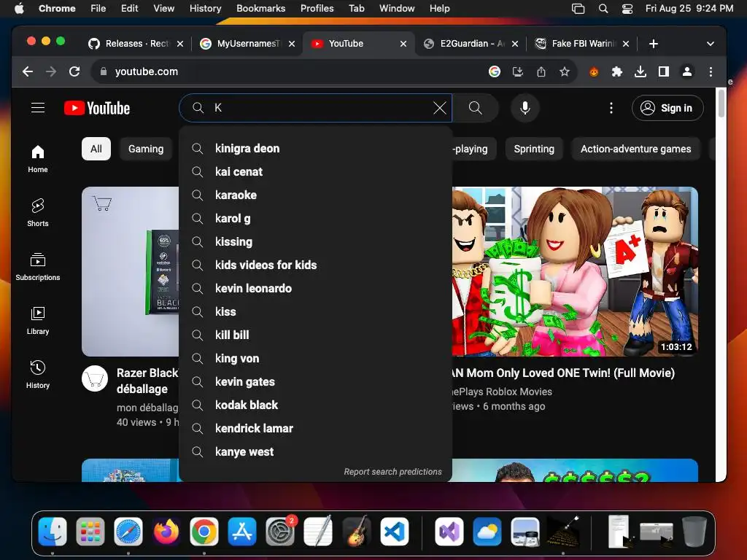Open Spotlight search in the menu bar

603,9
